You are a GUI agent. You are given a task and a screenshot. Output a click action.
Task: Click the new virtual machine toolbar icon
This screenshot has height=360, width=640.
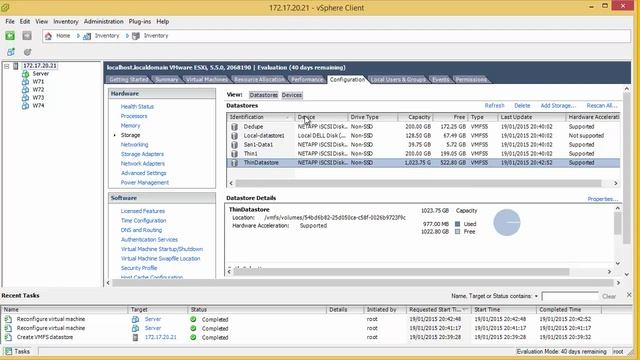click(x=11, y=52)
